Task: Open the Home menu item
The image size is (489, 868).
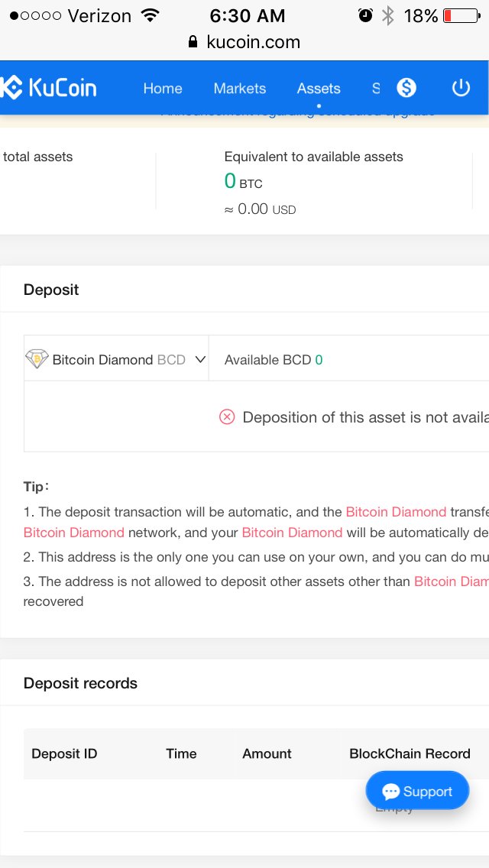Action: (x=162, y=88)
